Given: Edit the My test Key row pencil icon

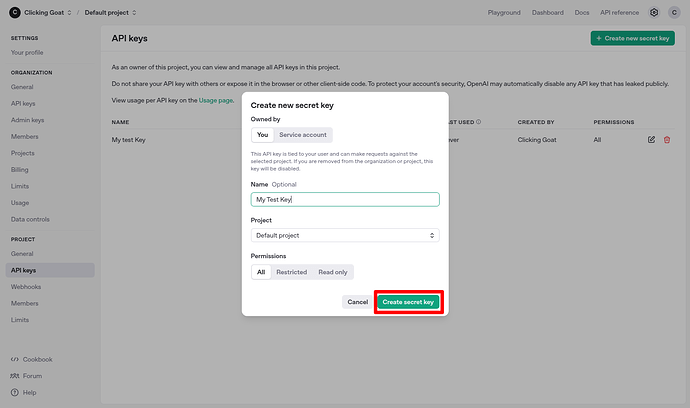Looking at the screenshot, I should [651, 140].
